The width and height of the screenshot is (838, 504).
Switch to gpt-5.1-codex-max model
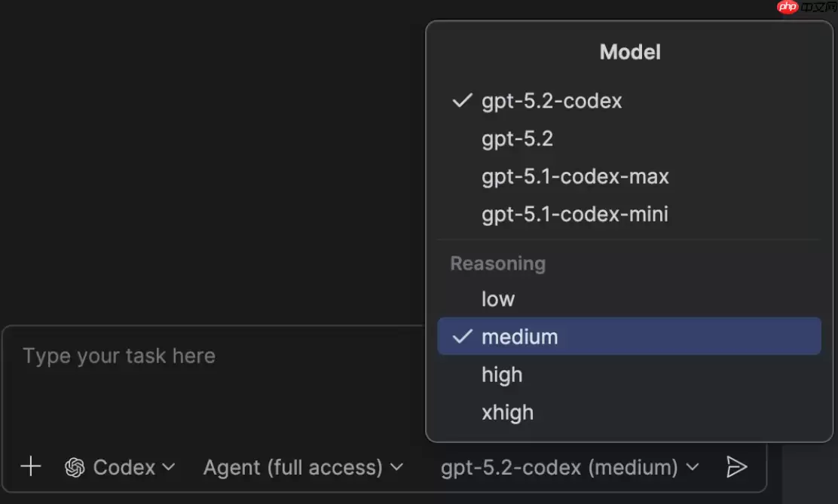[x=575, y=176]
